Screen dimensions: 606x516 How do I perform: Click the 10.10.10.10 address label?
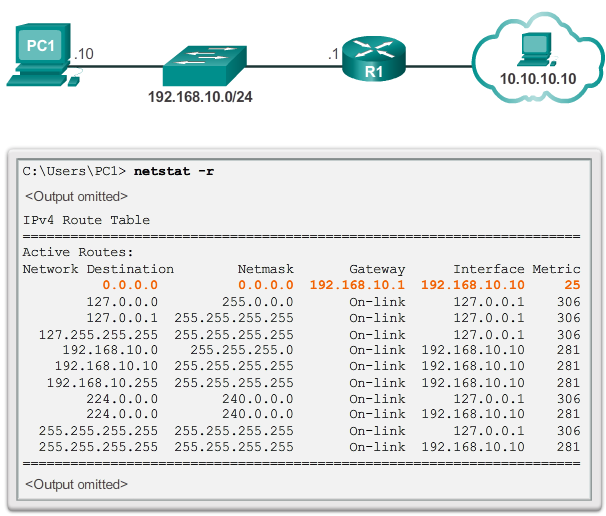[538, 79]
